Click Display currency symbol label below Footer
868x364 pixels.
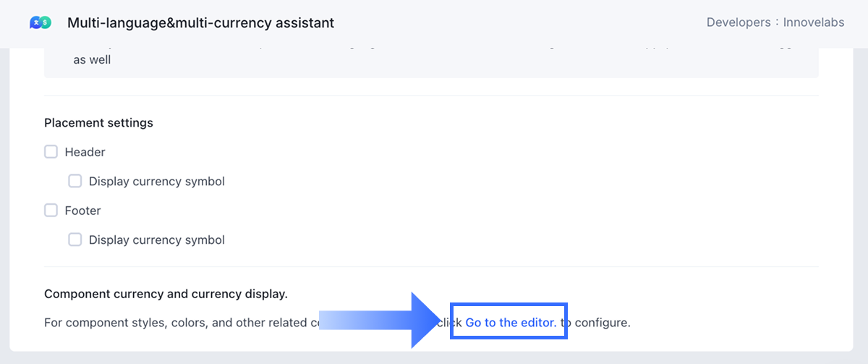tap(156, 240)
